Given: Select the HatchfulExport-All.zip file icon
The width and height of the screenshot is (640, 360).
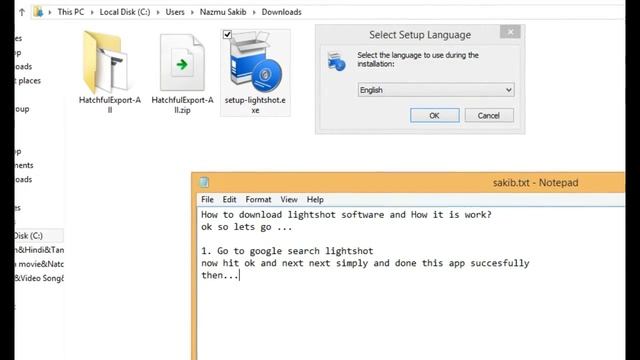Looking at the screenshot, I should pyautogui.click(x=182, y=62).
